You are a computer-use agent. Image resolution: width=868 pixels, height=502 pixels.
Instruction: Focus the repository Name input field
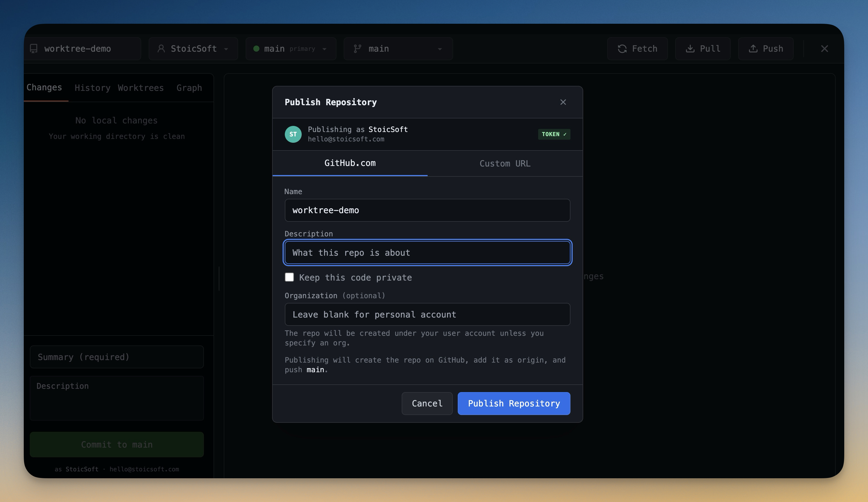click(427, 210)
